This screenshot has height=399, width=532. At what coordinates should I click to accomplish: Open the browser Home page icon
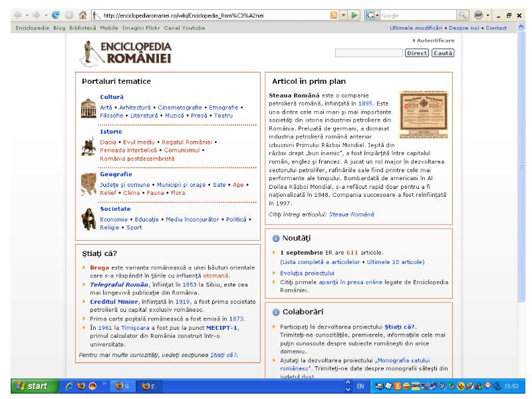pos(82,15)
